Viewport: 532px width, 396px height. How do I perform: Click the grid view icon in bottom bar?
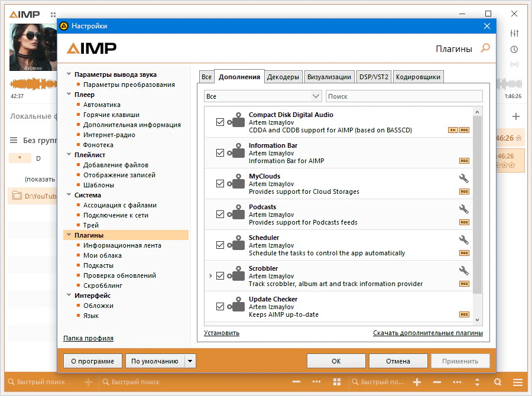(x=337, y=382)
